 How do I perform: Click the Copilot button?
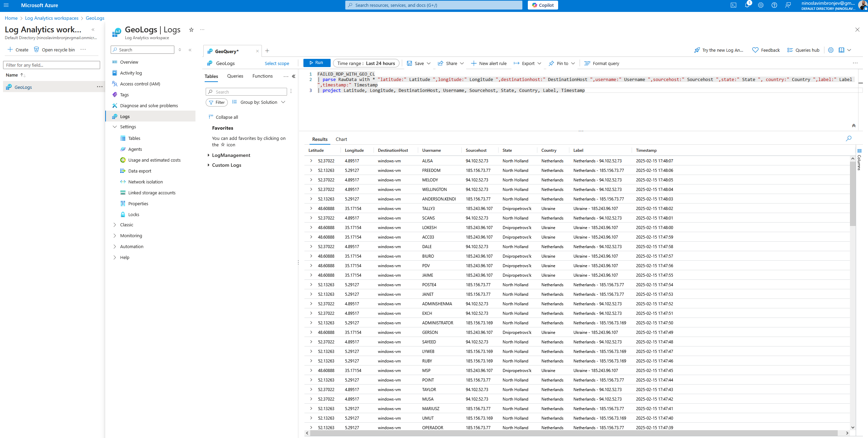pos(543,5)
